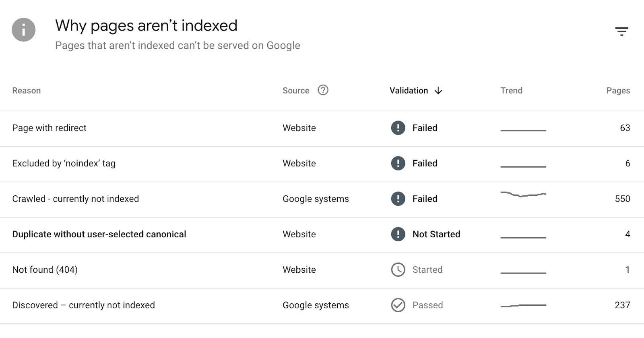The height and width of the screenshot is (338, 644).
Task: Click the clock icon for Not found (404)
Action: click(x=398, y=270)
